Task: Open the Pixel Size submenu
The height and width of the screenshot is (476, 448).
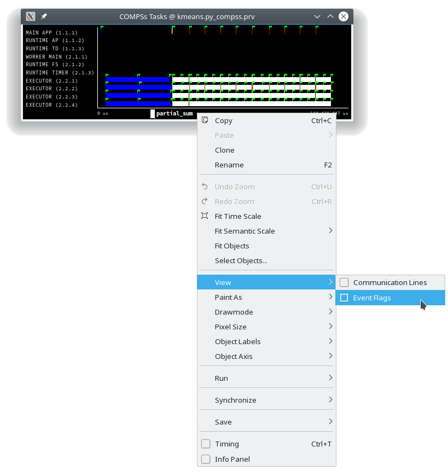Action: (x=266, y=327)
